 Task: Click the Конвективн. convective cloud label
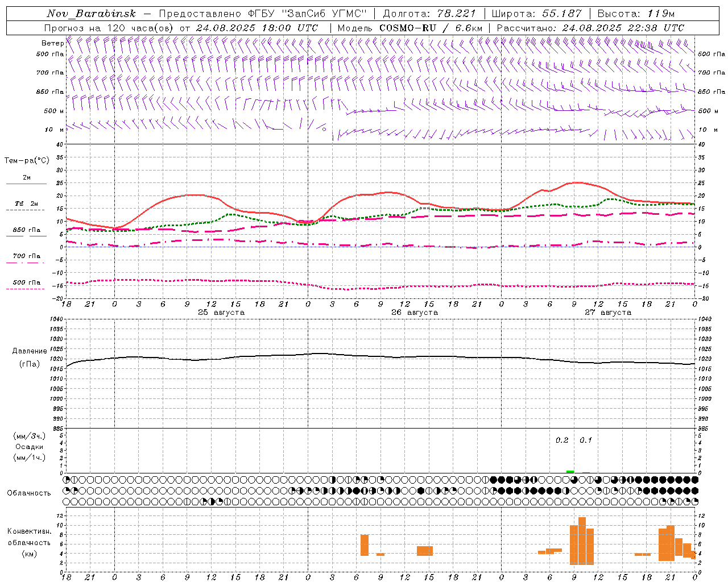point(29,531)
